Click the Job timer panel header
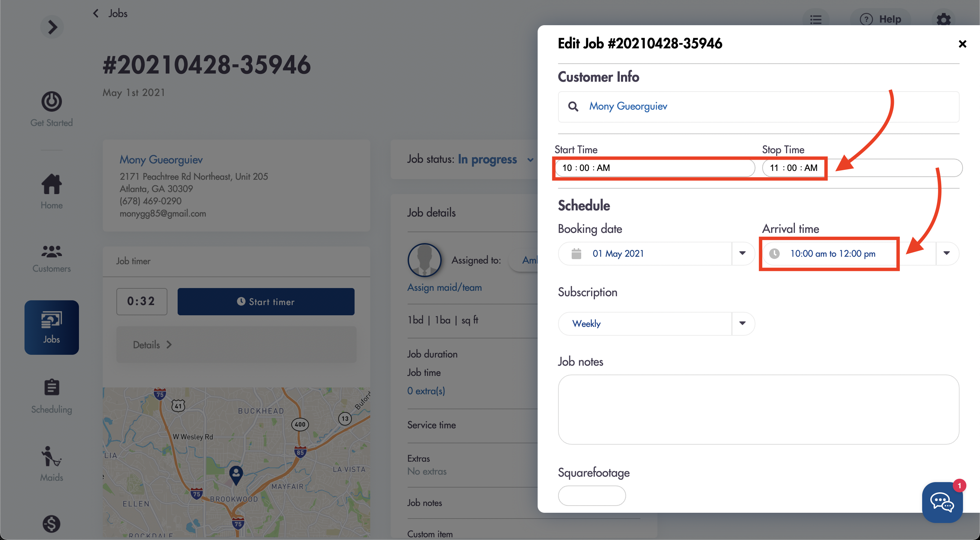 [x=236, y=261]
